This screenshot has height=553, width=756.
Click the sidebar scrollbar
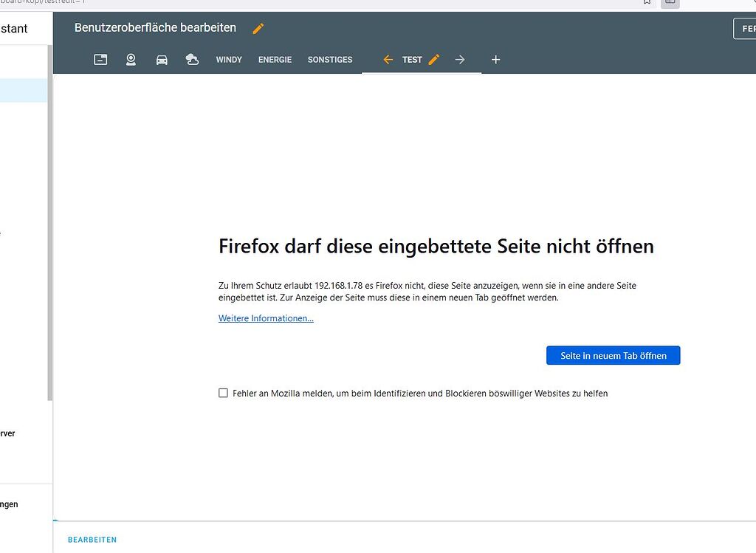49,221
